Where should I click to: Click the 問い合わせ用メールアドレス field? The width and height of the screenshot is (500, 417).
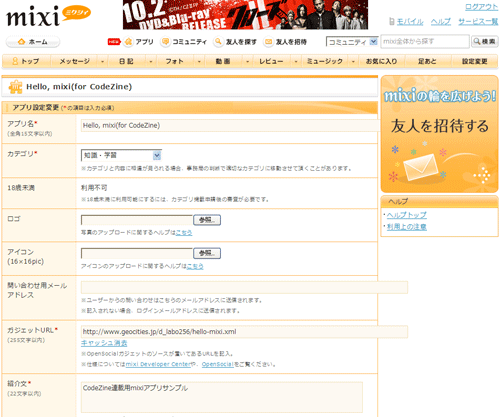(x=244, y=287)
